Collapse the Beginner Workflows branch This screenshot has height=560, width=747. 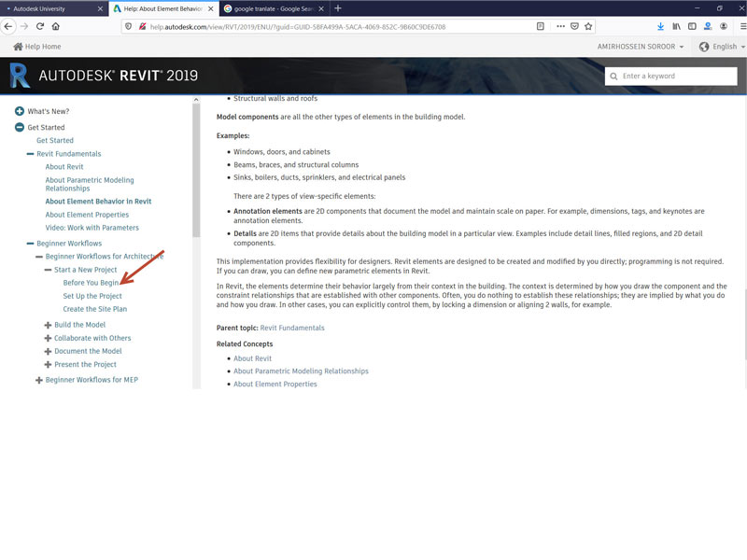pyautogui.click(x=30, y=244)
